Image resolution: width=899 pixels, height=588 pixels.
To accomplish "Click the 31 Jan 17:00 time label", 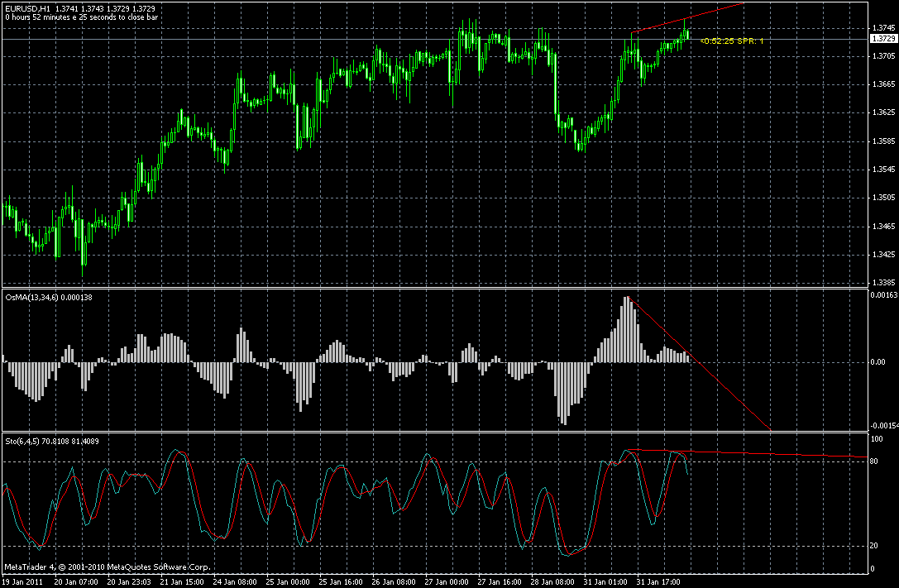I will (659, 582).
